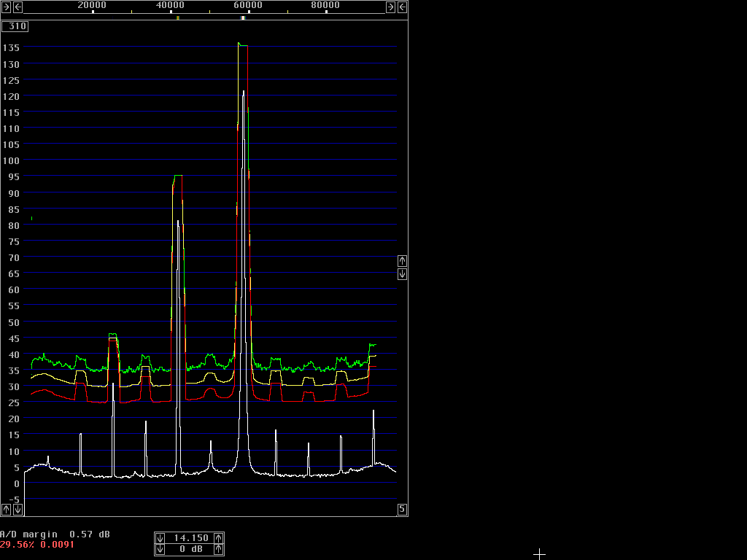Click the 20000 label on the frequency scale
Screen dimensions: 747x560
coord(92,5)
